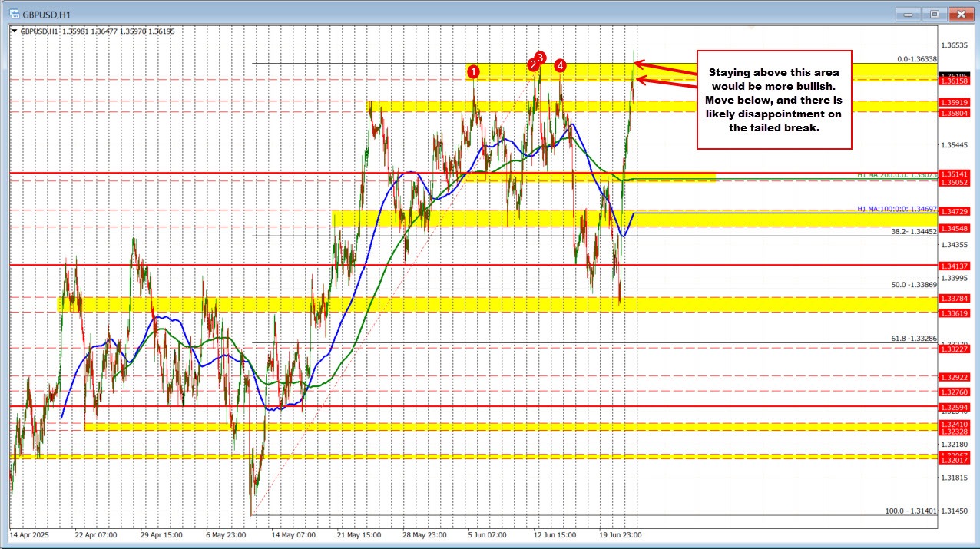The width and height of the screenshot is (980, 549).
Task: Click the 1.36158 price tag on the right axis
Action: [x=955, y=80]
